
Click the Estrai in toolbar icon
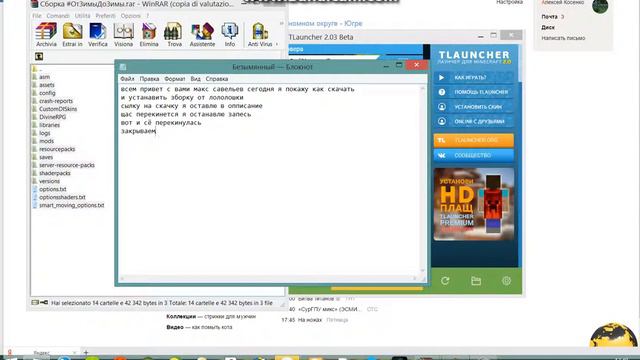point(72,34)
